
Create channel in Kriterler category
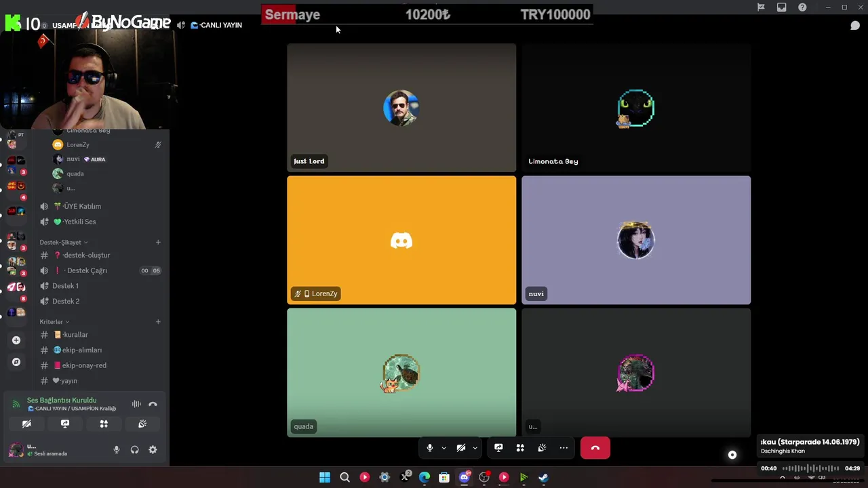click(x=158, y=322)
